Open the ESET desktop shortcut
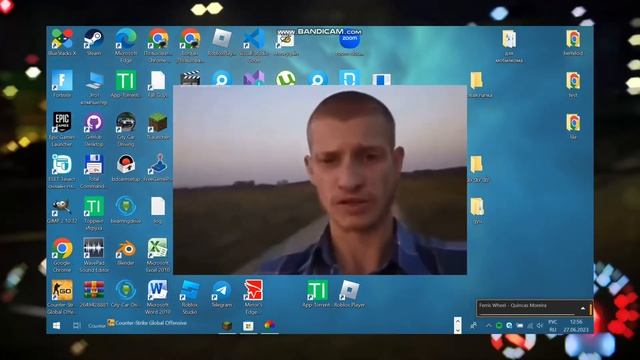640x360 pixels. 62,171
